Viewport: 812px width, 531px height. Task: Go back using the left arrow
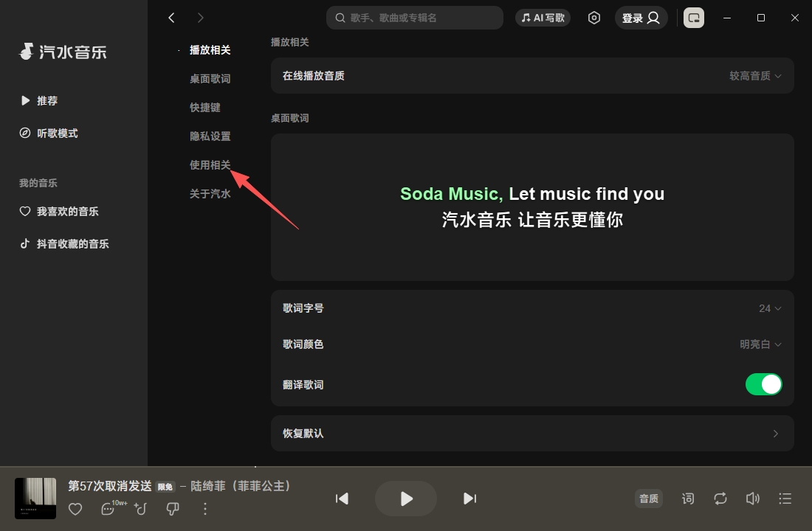[x=171, y=18]
